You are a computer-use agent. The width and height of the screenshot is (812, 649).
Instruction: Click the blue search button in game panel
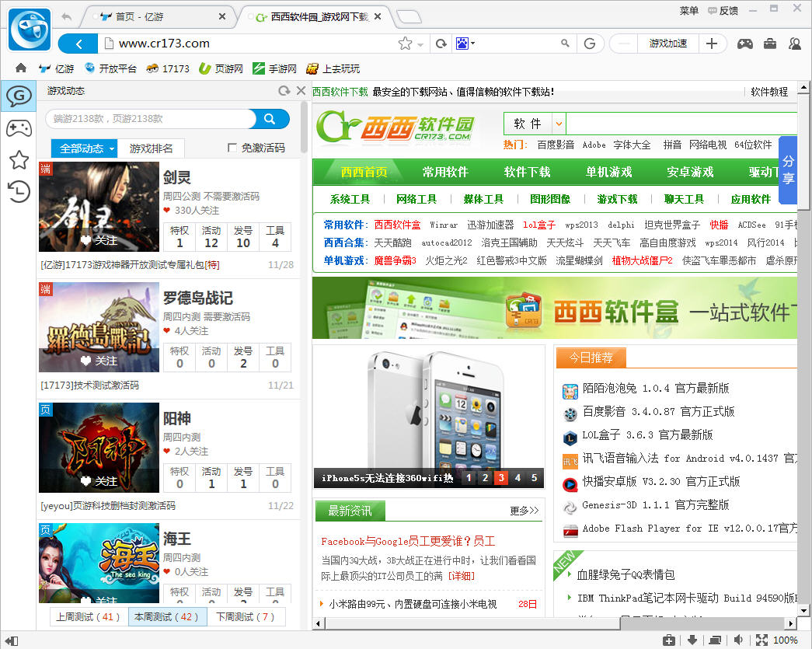click(x=270, y=119)
